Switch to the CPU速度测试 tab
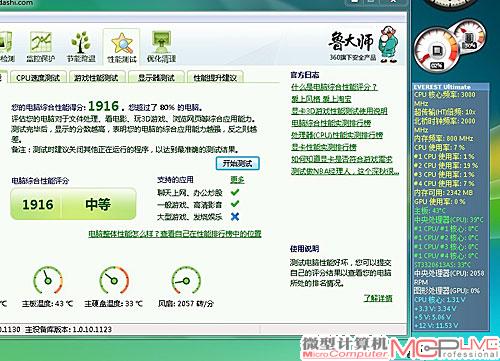Screen dimensions: 500x361 pos(38,78)
